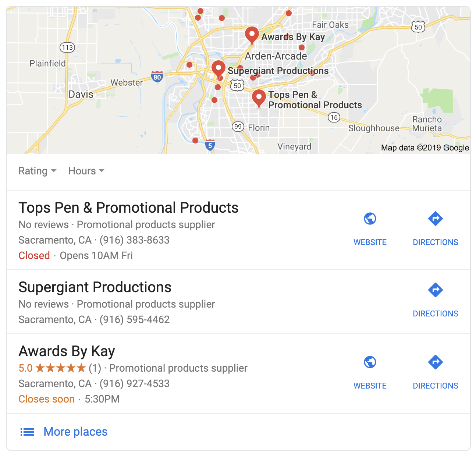Click DIRECTIONS label for Awards By Kay

pyautogui.click(x=436, y=386)
